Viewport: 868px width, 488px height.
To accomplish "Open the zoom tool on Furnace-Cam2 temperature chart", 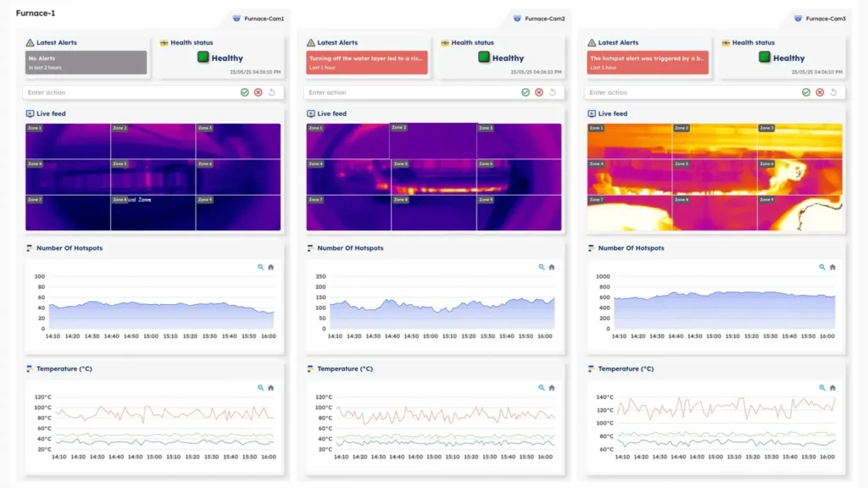I will [542, 387].
